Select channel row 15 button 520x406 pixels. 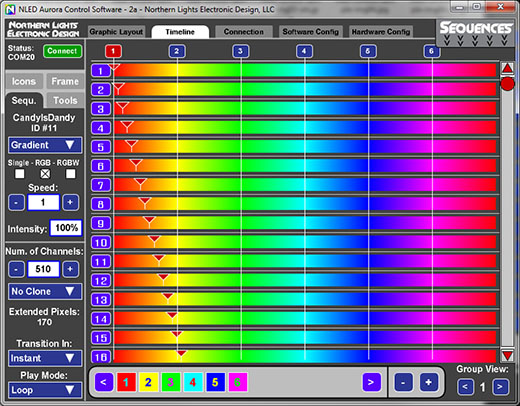(101, 338)
